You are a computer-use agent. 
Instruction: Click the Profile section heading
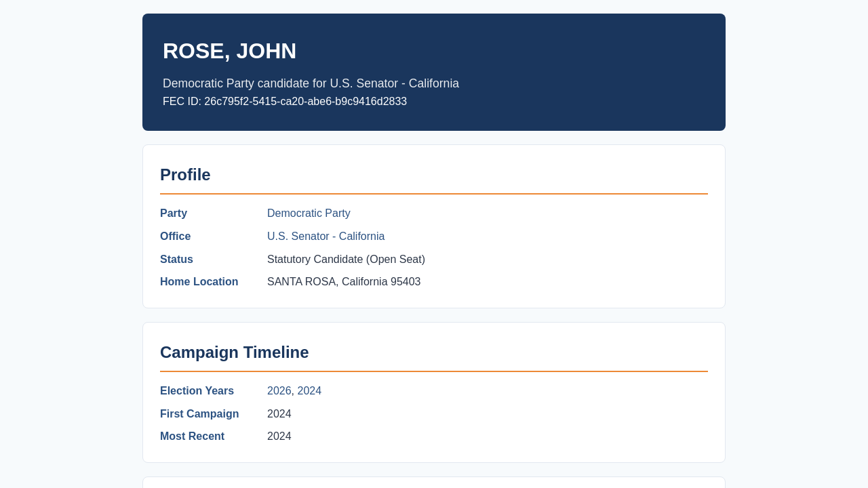point(185,175)
